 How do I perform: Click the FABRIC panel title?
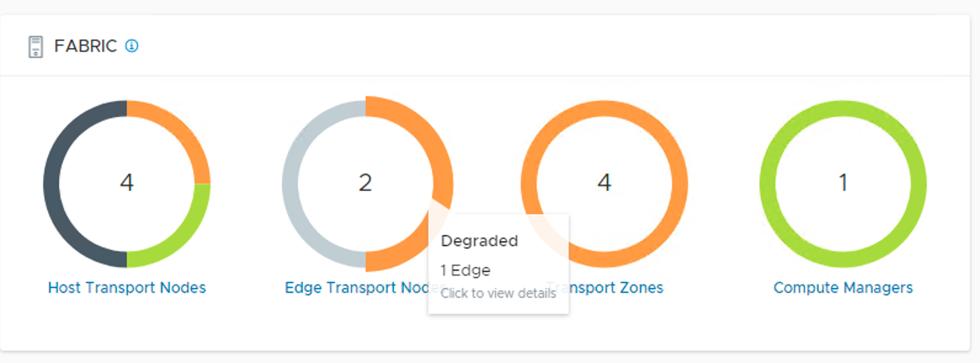click(86, 46)
